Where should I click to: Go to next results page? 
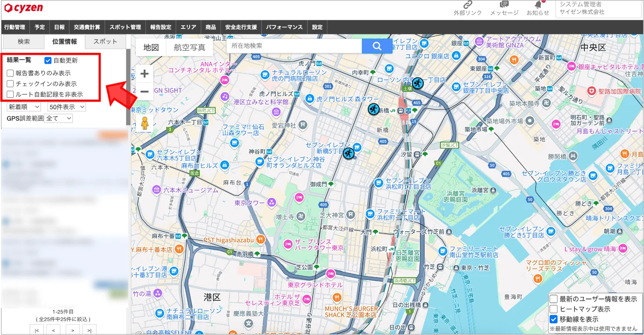coord(72,330)
